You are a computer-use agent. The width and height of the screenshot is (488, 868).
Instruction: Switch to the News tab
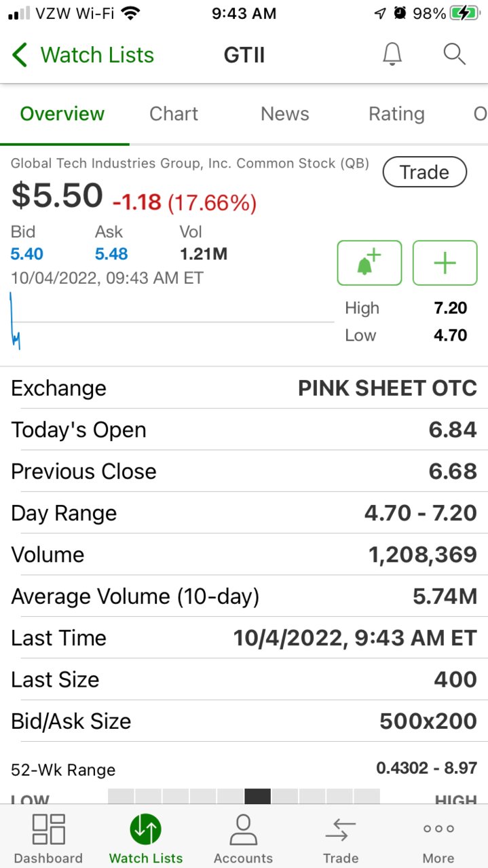click(285, 114)
